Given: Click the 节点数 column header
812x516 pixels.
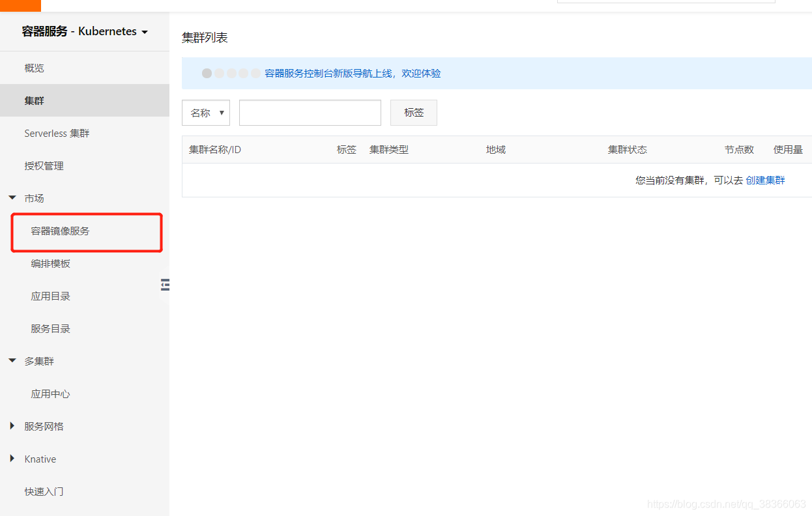Looking at the screenshot, I should coord(739,150).
